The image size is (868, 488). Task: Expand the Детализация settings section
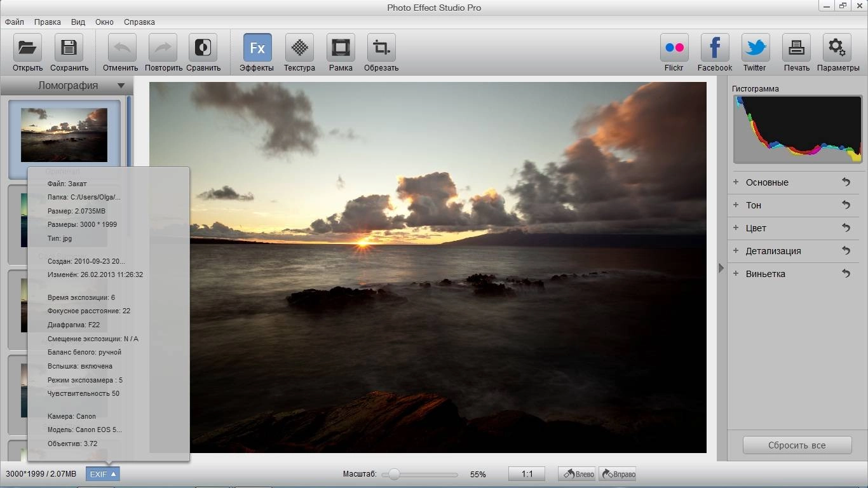(x=736, y=251)
